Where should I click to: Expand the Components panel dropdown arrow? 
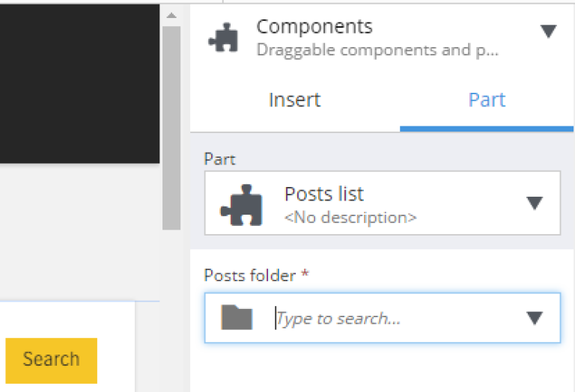tap(548, 31)
